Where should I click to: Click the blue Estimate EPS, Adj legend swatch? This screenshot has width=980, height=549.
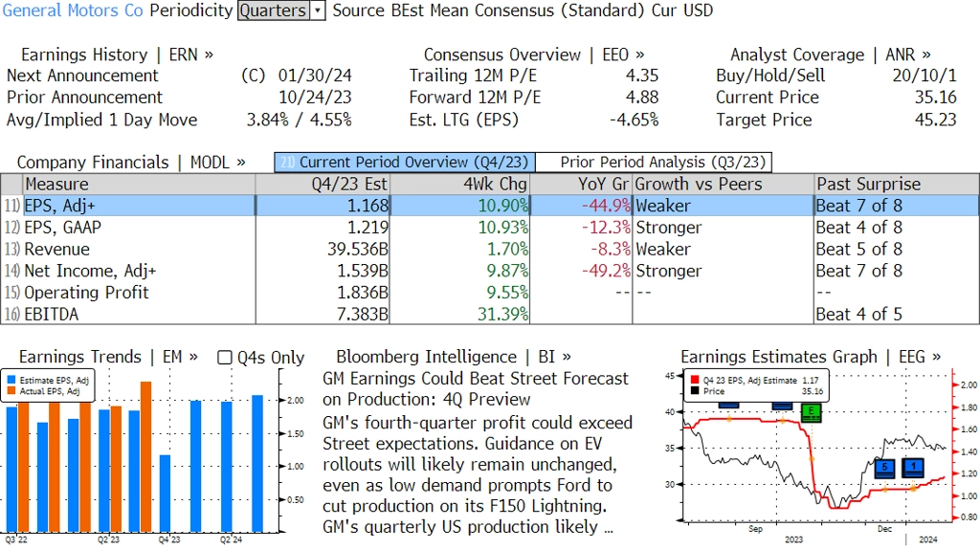click(11, 380)
